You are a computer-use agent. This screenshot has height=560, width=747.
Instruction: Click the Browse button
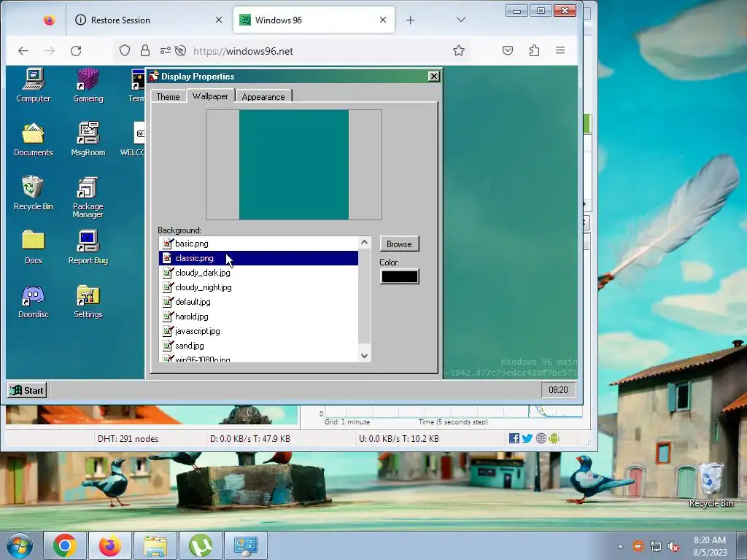[399, 244]
